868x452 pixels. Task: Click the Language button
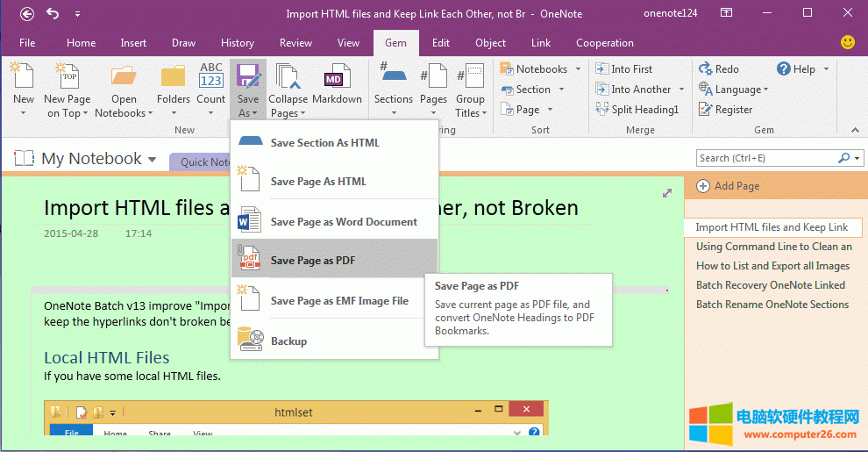(733, 90)
